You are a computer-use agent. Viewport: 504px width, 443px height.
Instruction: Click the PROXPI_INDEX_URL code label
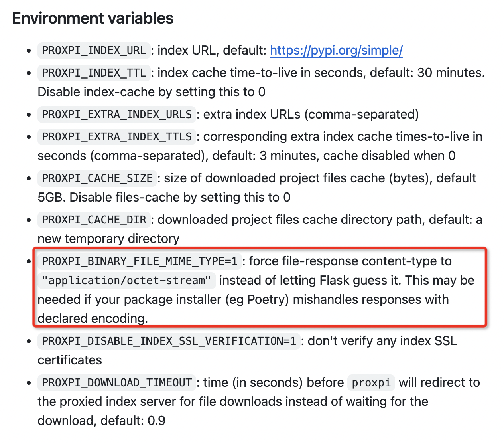[94, 51]
